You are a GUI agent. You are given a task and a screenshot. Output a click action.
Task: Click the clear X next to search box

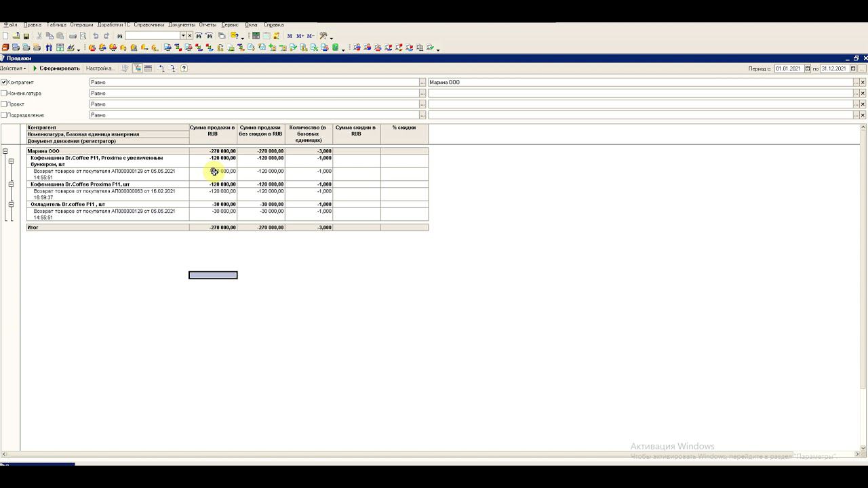click(190, 36)
